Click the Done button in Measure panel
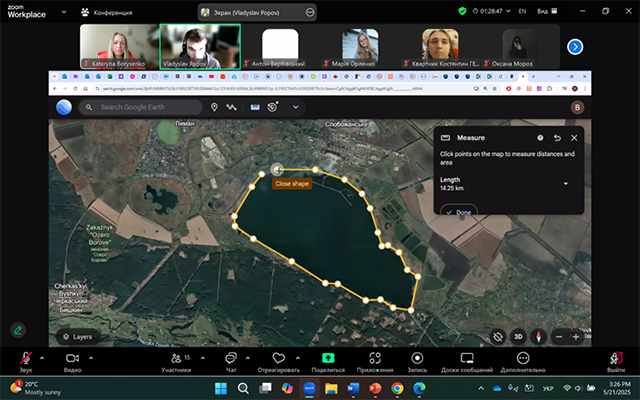 (459, 212)
